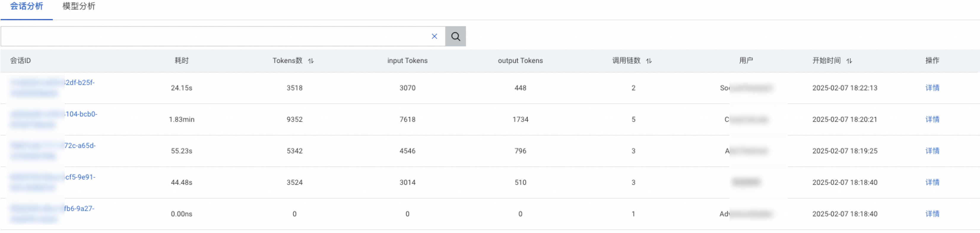Open 详情 for the 55.23s session

tap(932, 151)
